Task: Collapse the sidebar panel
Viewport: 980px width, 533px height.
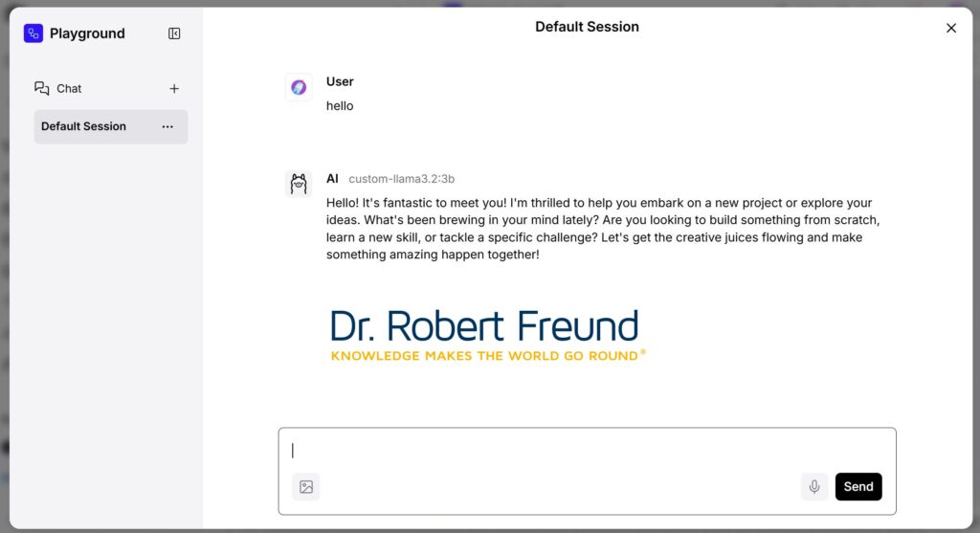Action: click(x=174, y=33)
